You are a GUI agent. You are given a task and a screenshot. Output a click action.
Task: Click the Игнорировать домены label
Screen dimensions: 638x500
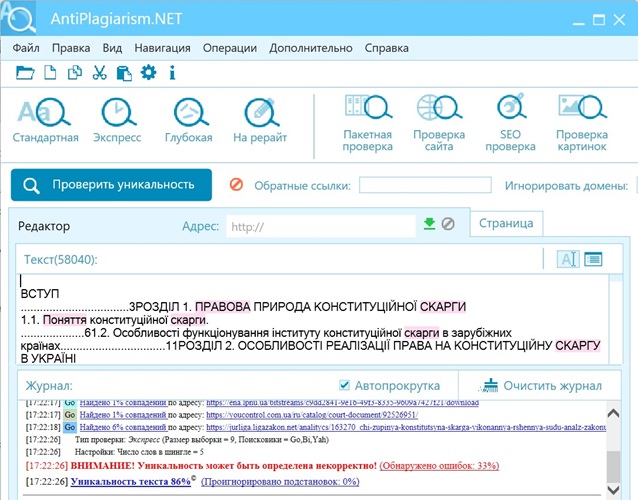click(566, 186)
